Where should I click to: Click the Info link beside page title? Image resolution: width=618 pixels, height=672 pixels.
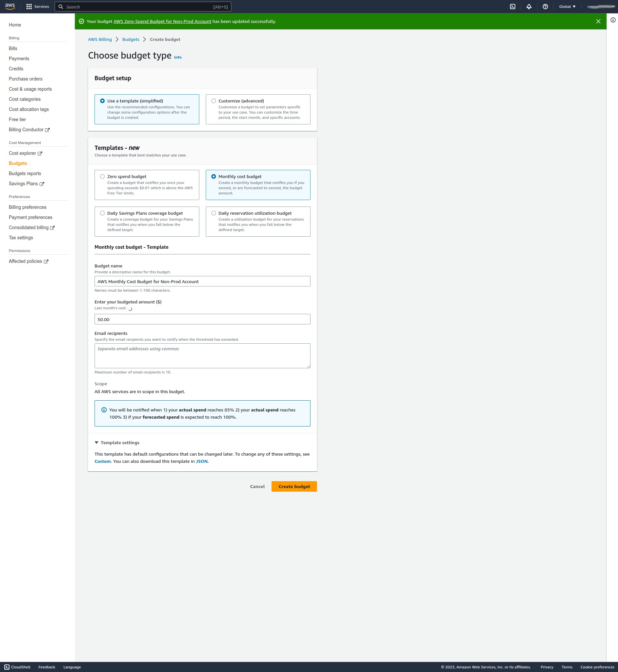[x=178, y=57]
